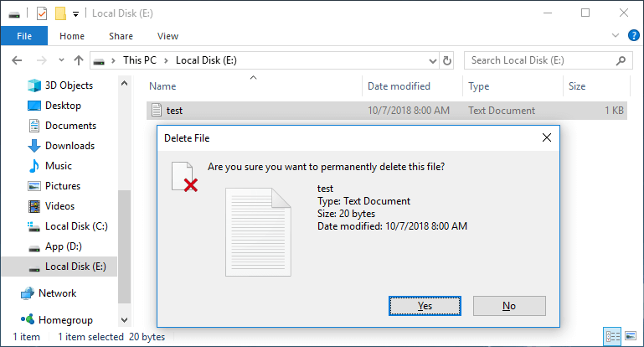The height and width of the screenshot is (347, 644).
Task: Open the recent locations dropdown arrow
Action: coord(61,60)
